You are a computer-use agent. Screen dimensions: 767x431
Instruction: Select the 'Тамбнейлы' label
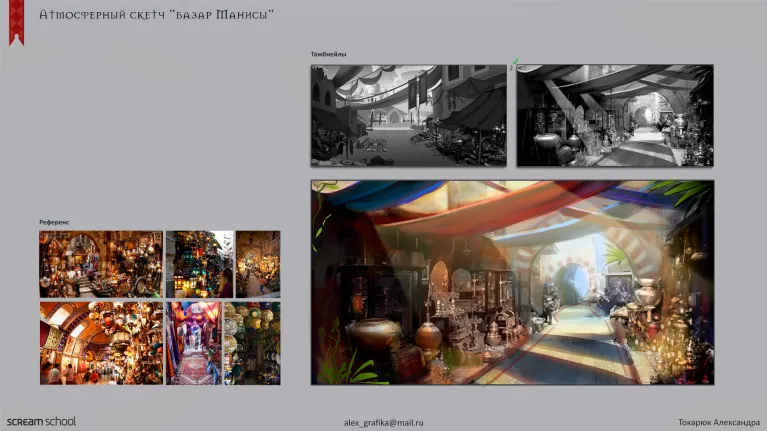(x=328, y=54)
